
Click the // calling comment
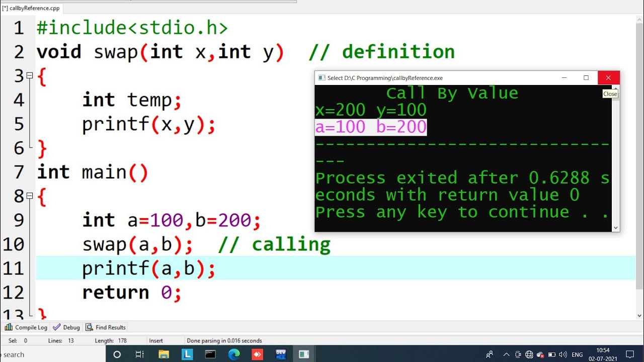click(x=275, y=244)
